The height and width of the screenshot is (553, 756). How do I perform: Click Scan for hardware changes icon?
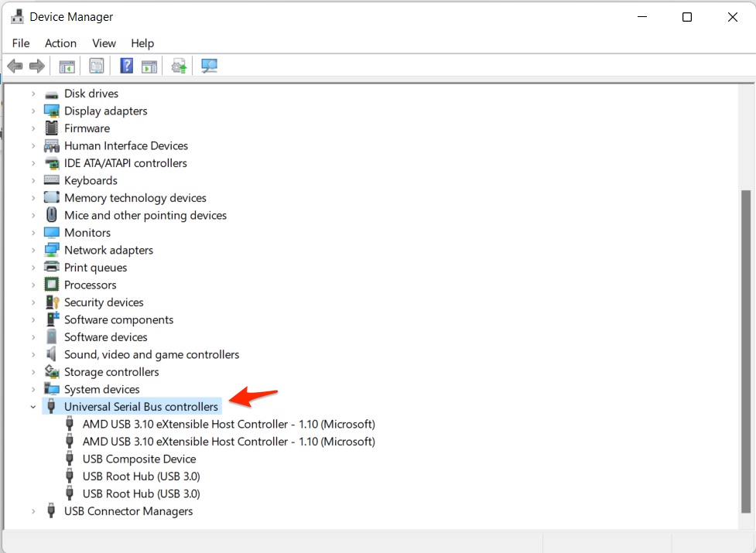[x=209, y=67]
